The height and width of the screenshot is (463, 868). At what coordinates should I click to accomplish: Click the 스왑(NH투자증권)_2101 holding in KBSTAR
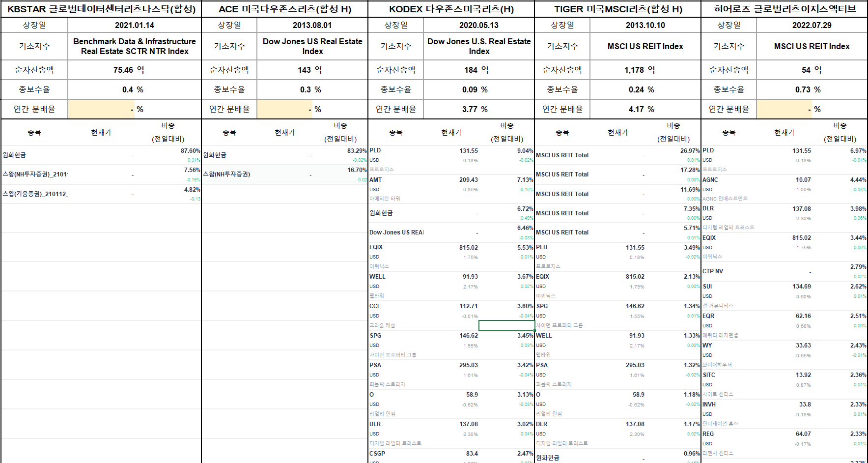[35, 174]
